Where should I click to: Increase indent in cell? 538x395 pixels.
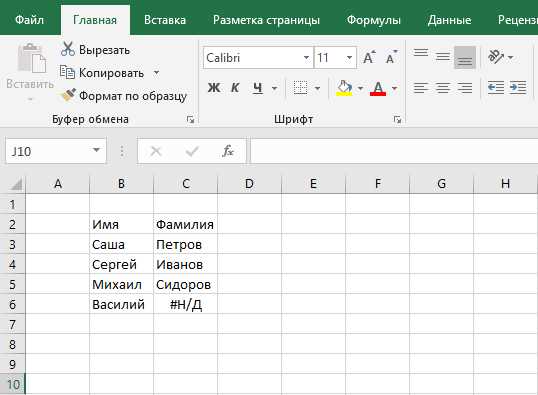[518, 88]
